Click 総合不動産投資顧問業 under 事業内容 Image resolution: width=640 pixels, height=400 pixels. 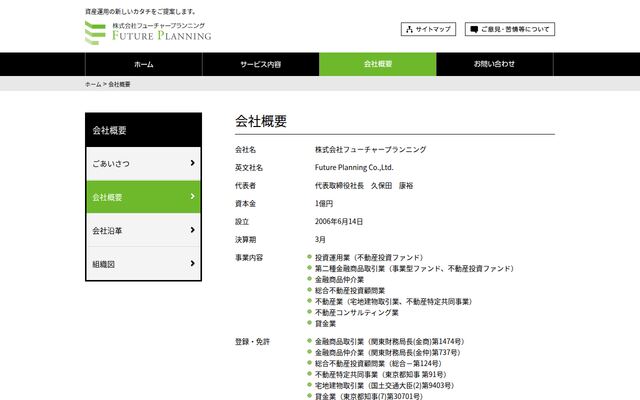point(350,291)
